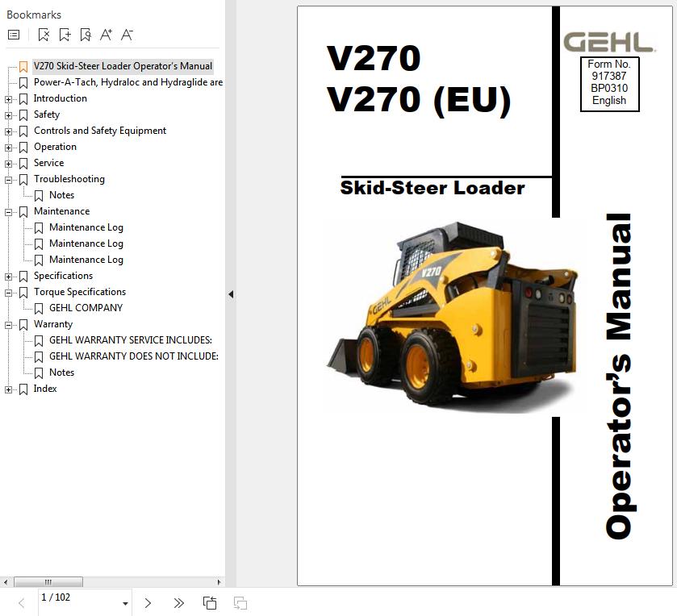
Task: Expand the Specifications bookmark
Action: click(8, 277)
